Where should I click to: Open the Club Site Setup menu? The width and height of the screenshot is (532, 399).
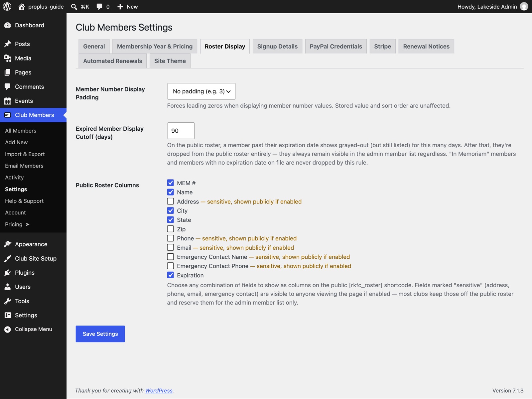tap(33, 258)
